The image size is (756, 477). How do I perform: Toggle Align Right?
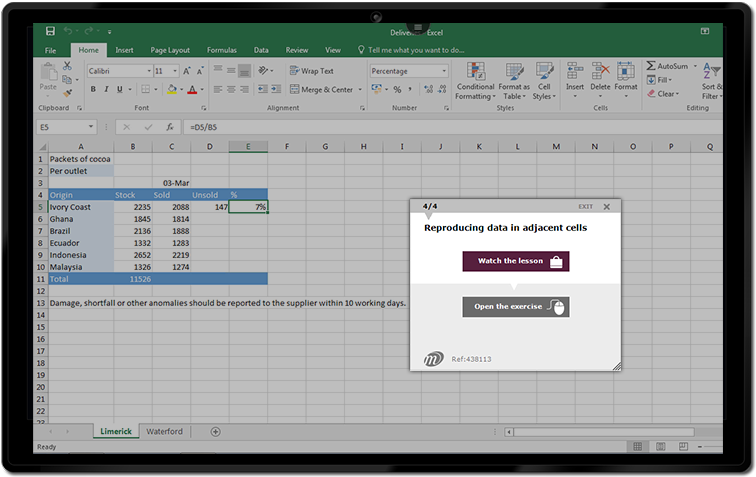coord(245,89)
